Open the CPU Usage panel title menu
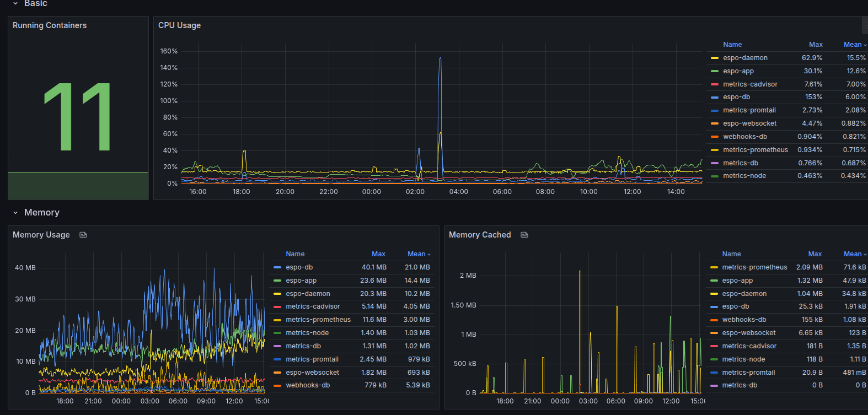 click(179, 25)
